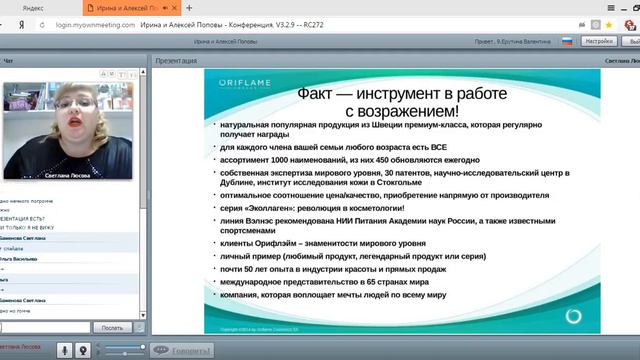640x360 pixels.
Task: Open the red browser extension icon
Action: pyautogui.click(x=630, y=25)
